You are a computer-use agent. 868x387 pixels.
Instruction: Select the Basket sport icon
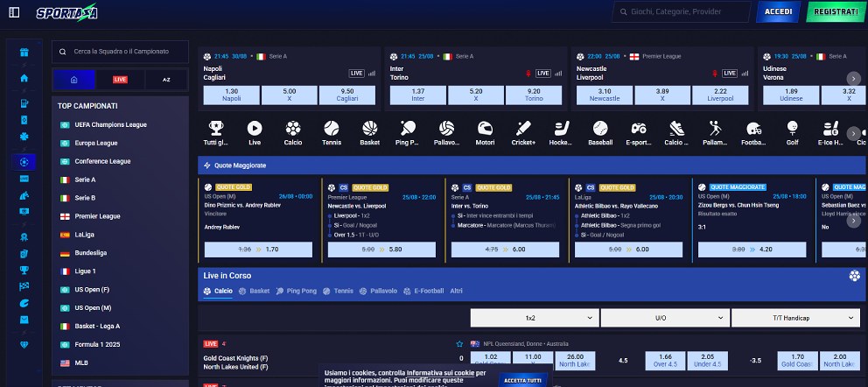(369, 129)
